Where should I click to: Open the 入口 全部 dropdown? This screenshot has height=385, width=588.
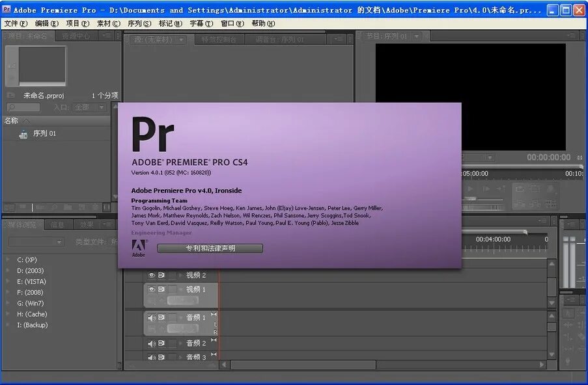(89, 107)
